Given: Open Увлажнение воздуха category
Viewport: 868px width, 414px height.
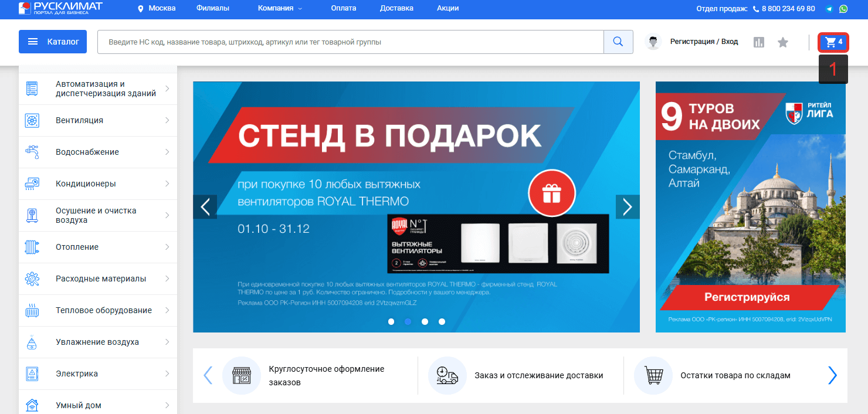Looking at the screenshot, I should point(97,342).
